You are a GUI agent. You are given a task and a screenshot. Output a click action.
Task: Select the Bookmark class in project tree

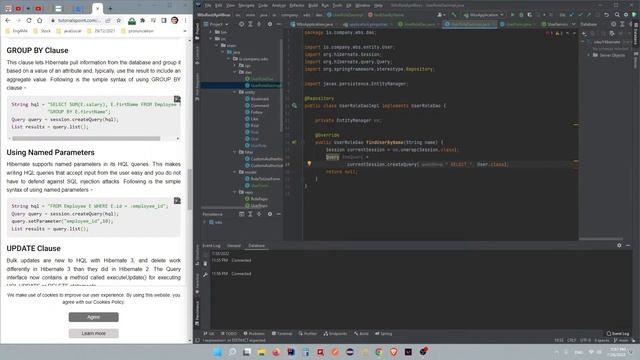(257, 99)
